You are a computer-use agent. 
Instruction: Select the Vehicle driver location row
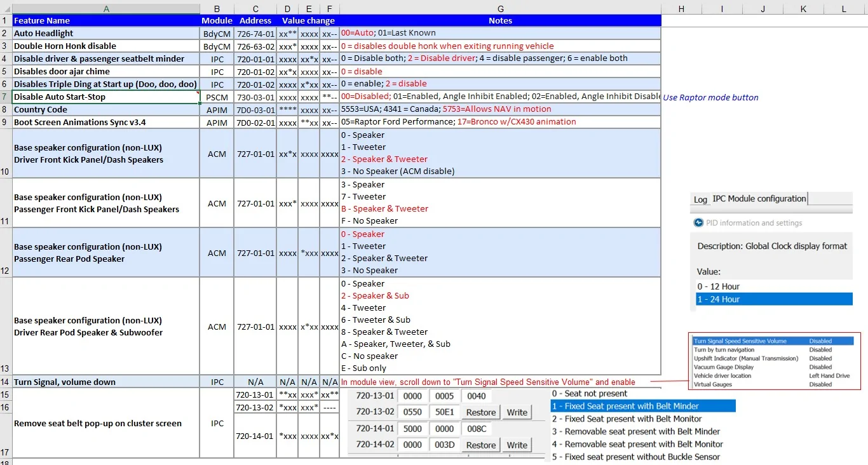point(773,375)
